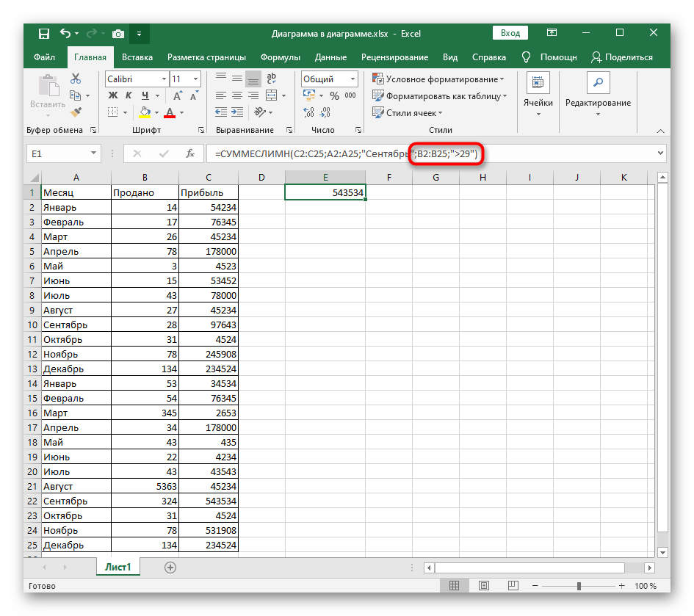Click the Insert Function fx icon
Image resolution: width=694 pixels, height=616 pixels.
click(190, 153)
